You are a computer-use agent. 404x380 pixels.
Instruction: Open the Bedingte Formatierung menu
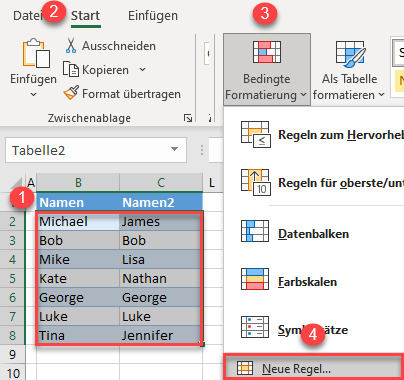(267, 69)
